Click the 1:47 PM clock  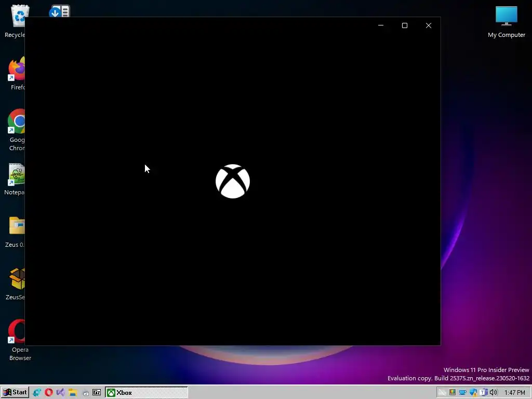[x=515, y=393]
